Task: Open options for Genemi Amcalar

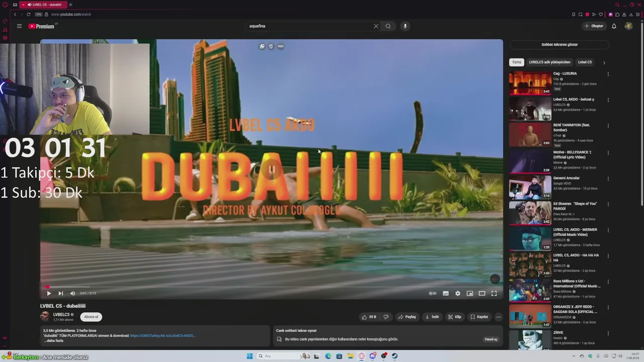Action: coord(608,178)
